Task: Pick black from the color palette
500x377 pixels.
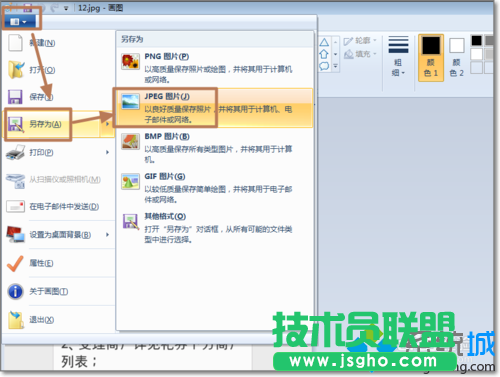Action: tap(476, 41)
